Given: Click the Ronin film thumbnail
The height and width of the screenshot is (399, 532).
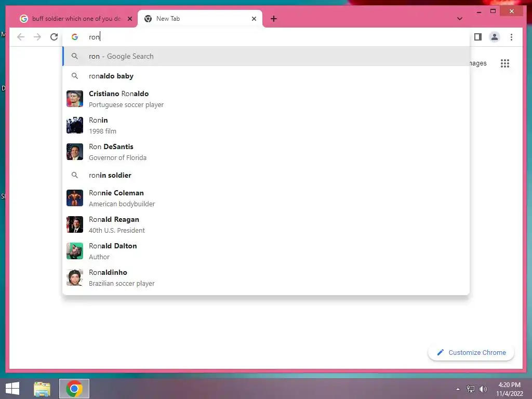Looking at the screenshot, I should tap(75, 125).
